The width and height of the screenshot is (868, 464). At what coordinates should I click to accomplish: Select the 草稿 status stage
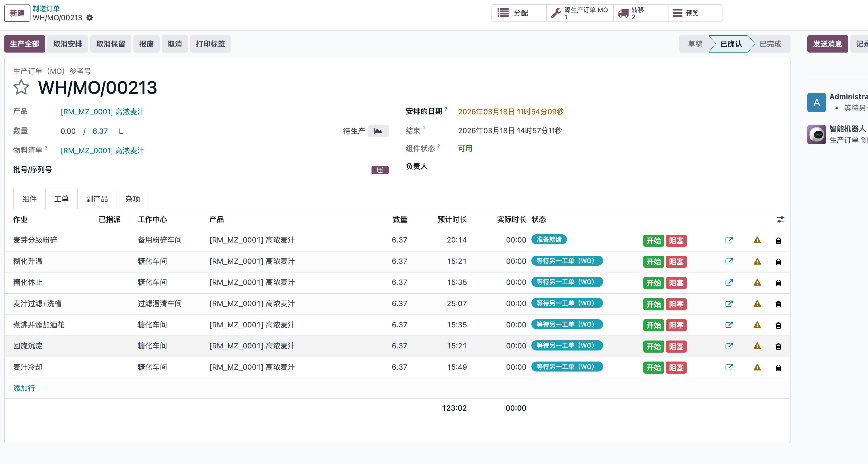695,44
